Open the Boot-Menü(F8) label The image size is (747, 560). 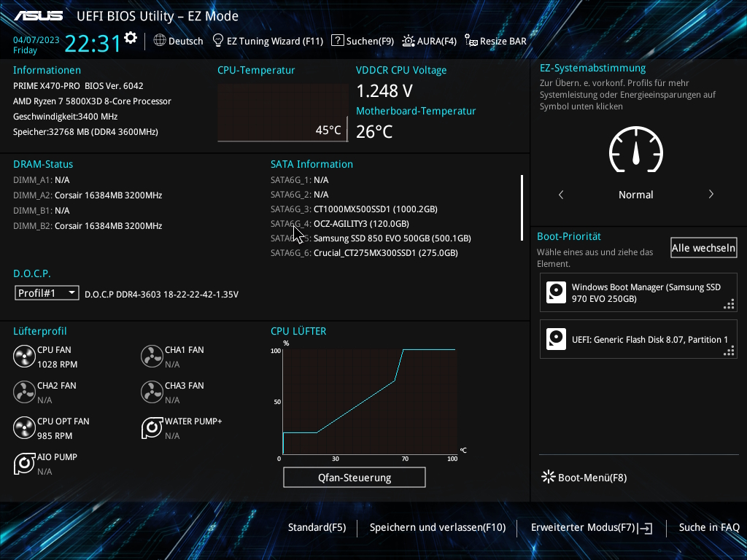tap(592, 478)
